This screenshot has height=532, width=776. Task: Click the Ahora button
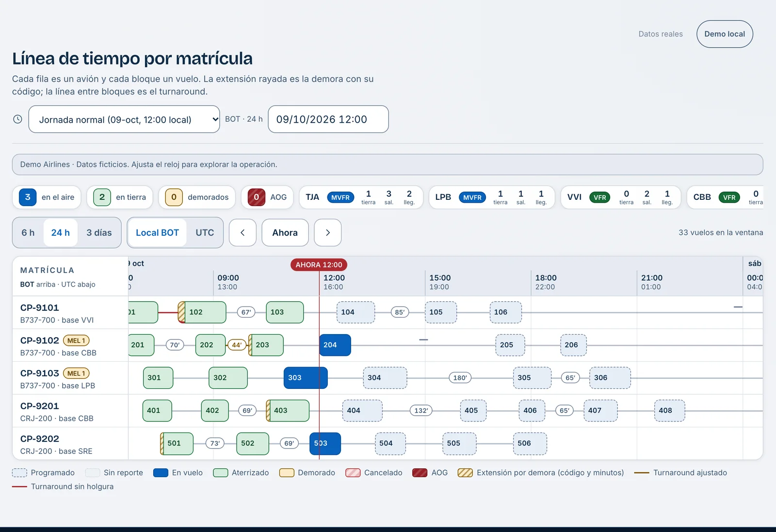285,233
